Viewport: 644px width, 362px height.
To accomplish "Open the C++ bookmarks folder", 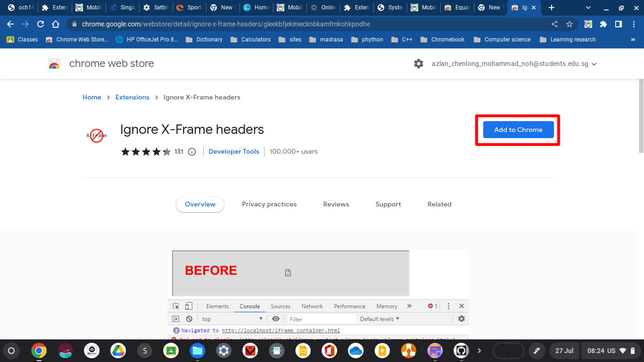I will [x=401, y=40].
